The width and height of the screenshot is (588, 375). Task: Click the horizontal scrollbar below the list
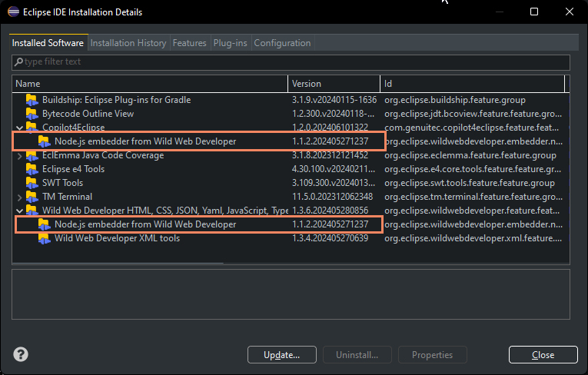point(118,263)
